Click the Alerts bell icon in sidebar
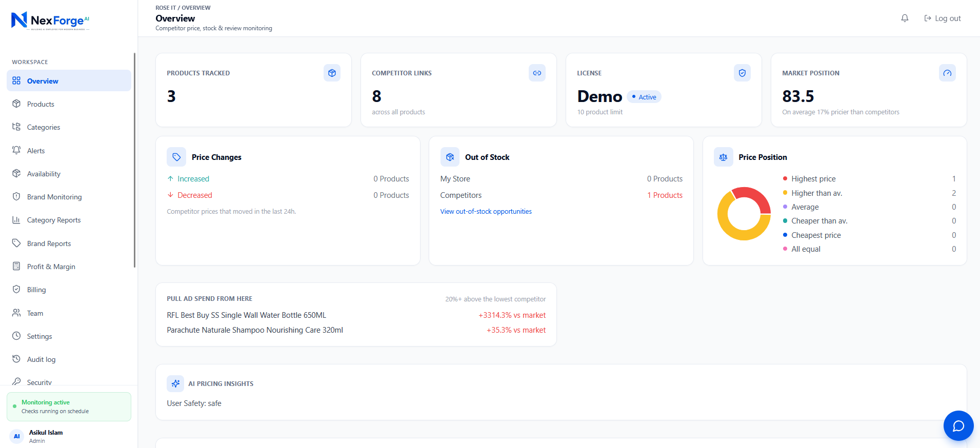 coord(16,150)
